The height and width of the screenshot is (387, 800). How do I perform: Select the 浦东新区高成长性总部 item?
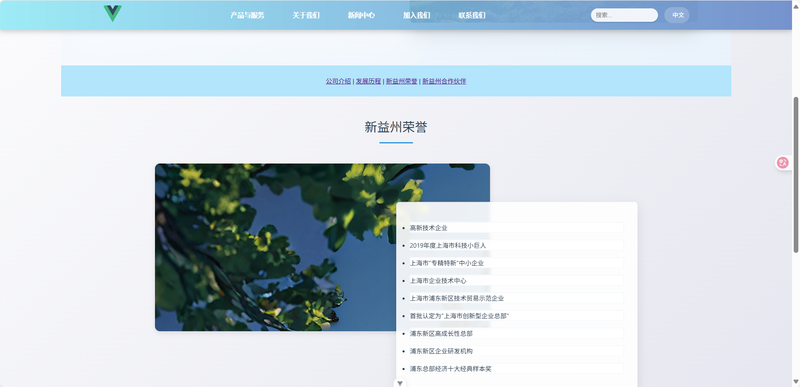click(x=516, y=333)
